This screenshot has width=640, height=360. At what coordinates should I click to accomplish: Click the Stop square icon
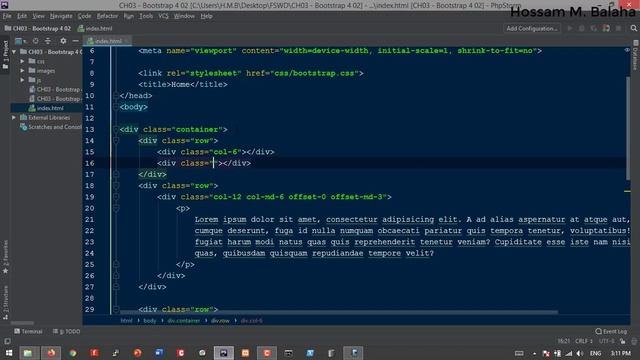pos(619,28)
